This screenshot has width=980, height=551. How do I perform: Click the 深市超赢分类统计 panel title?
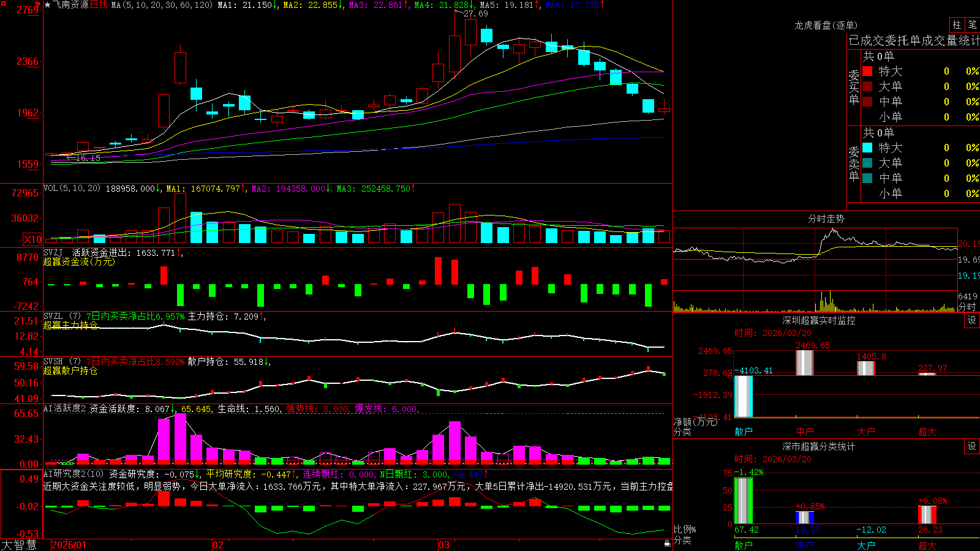pos(819,446)
